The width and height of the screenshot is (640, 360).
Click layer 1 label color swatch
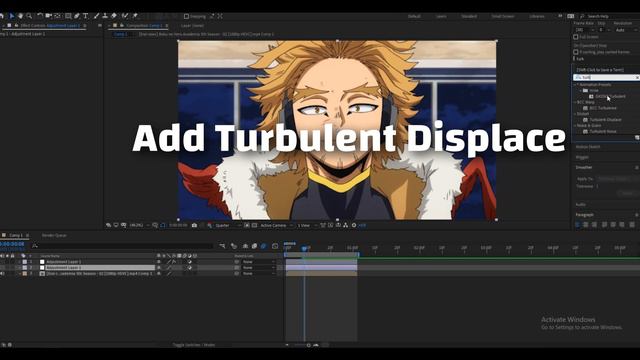[x=25, y=262]
